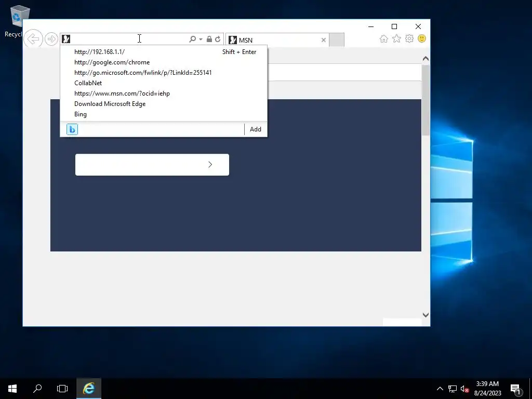Open Tools gear icon

click(409, 38)
